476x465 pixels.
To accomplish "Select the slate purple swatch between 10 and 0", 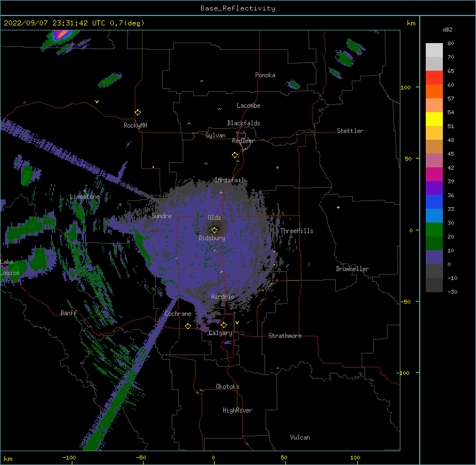I will (434, 257).
